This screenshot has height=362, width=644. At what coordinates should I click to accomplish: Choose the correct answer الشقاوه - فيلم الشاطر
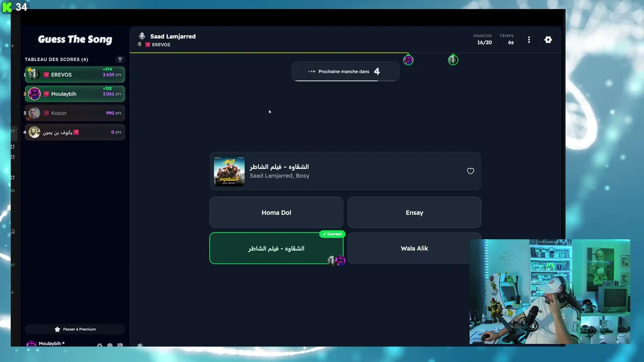[276, 248]
